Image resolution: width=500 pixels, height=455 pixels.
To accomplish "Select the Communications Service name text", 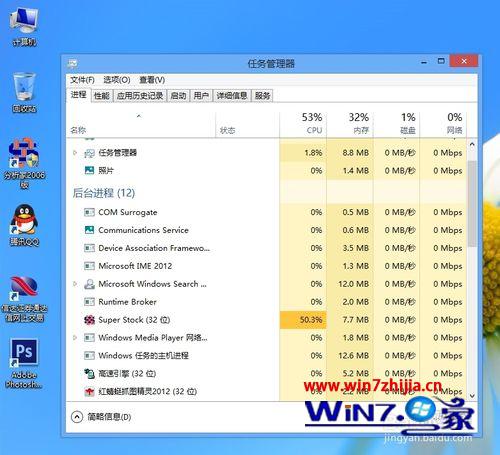I will (143, 230).
